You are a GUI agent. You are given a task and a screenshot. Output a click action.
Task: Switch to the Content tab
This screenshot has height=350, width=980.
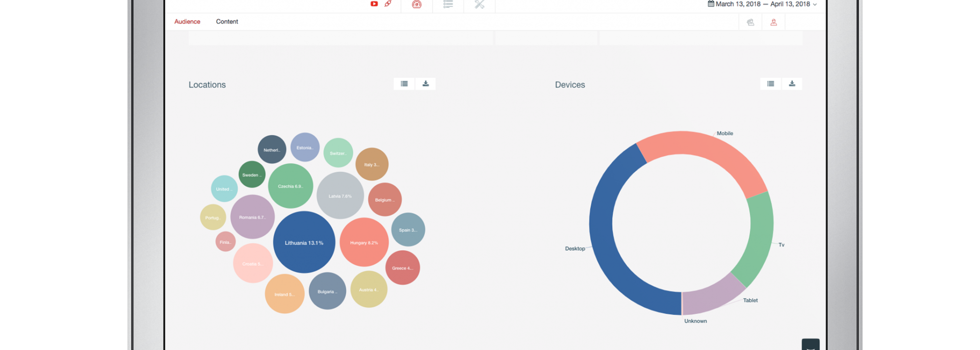coord(227,22)
